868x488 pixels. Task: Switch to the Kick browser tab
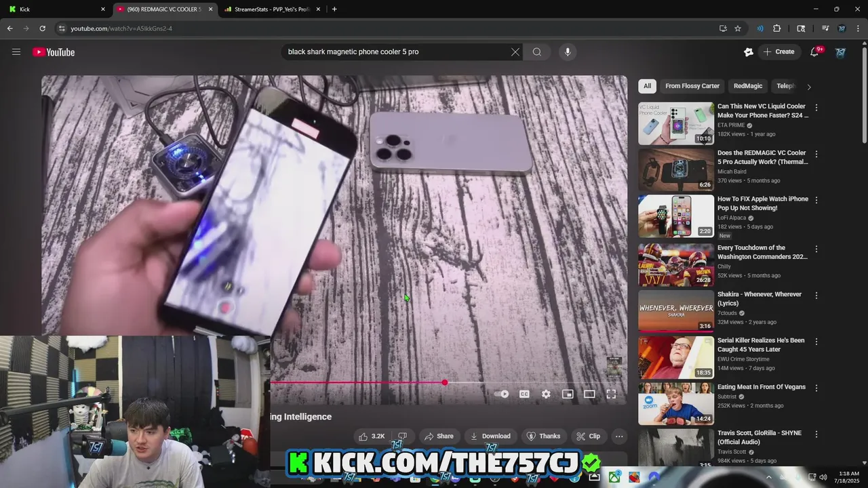56,9
